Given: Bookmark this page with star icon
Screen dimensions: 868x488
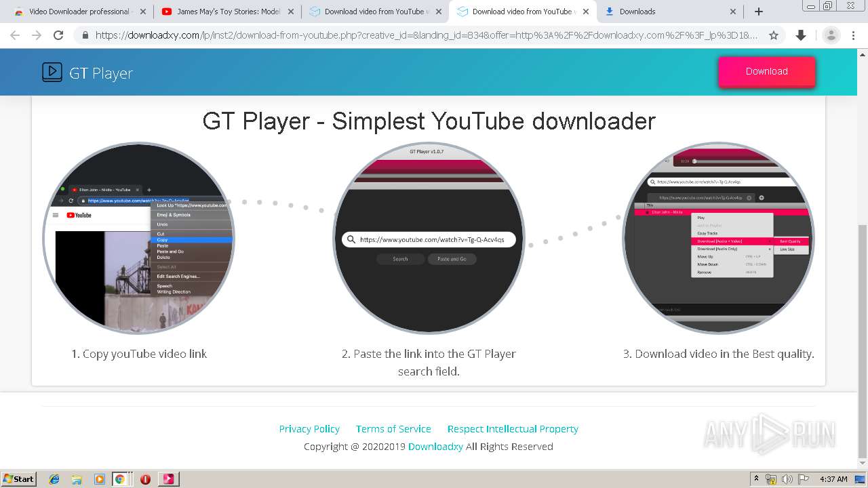Looking at the screenshot, I should [774, 35].
